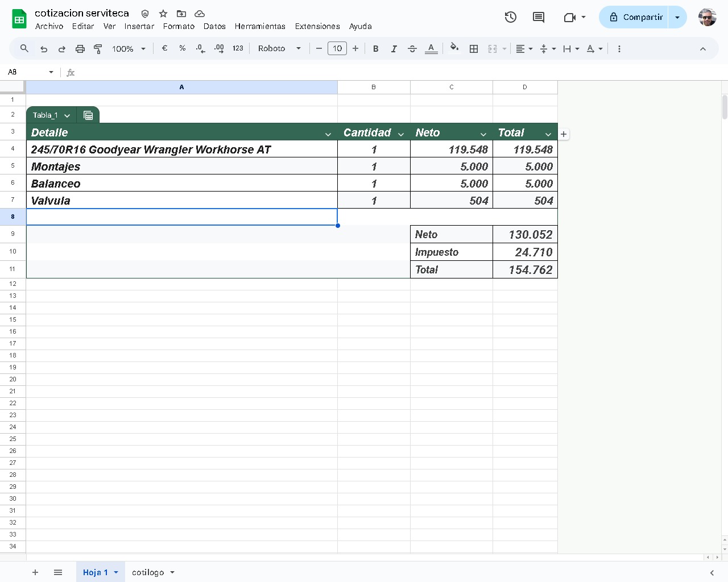Check cloud save status icon

tap(200, 14)
